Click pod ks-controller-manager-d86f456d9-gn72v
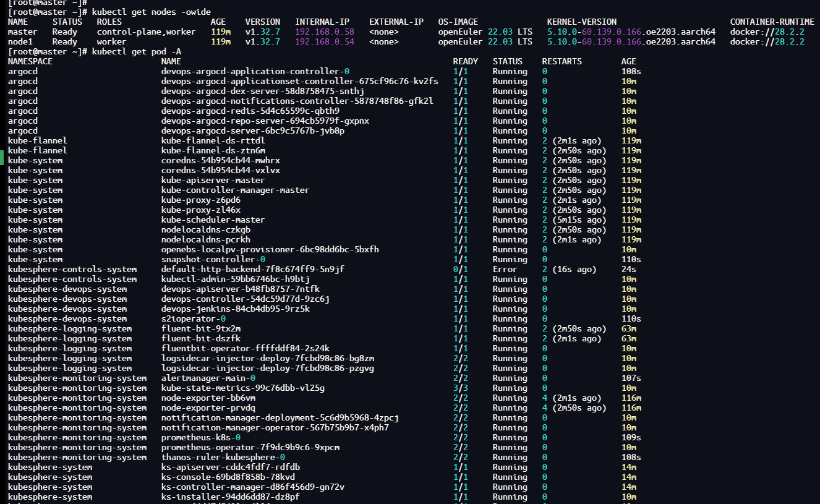Image resolution: width=820 pixels, height=504 pixels. [253, 487]
